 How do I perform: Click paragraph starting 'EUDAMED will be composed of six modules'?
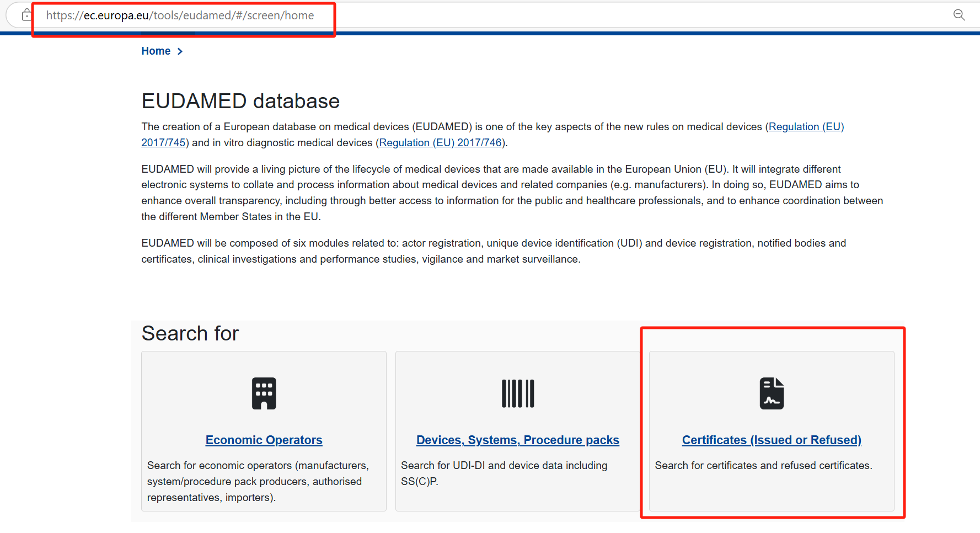tap(494, 251)
